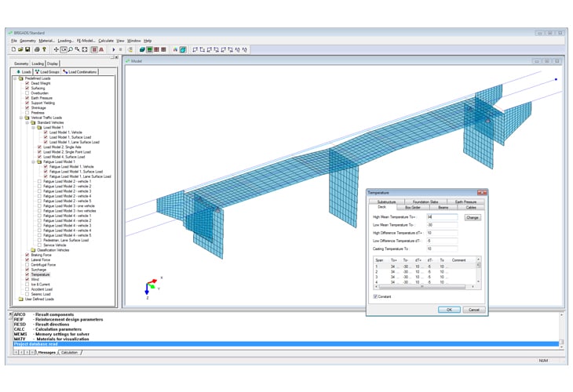Image resolution: width=573 pixels, height=392 pixels.
Task: Switch to the Load Combinations tab
Action: tap(79, 72)
